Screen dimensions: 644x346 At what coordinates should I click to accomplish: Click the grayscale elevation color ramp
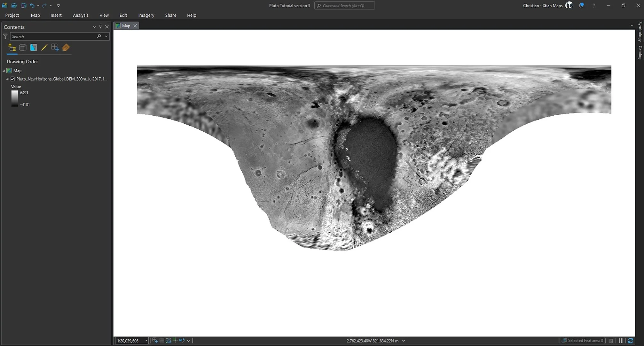[x=15, y=98]
